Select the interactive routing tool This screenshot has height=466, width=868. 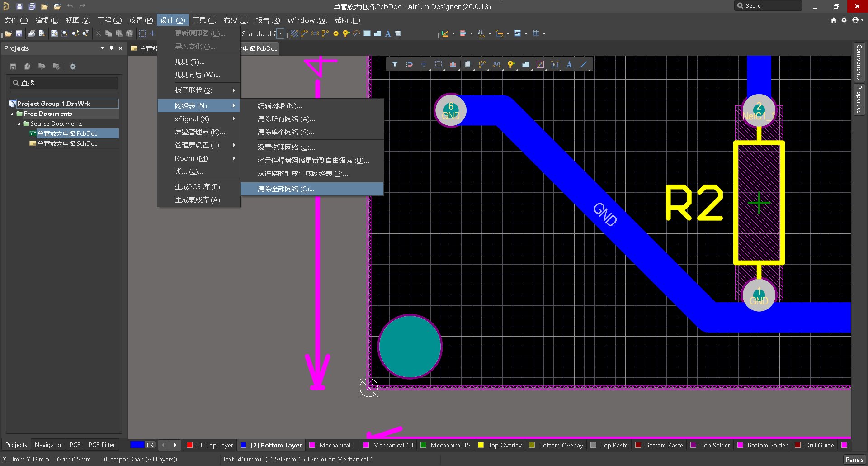(x=482, y=64)
